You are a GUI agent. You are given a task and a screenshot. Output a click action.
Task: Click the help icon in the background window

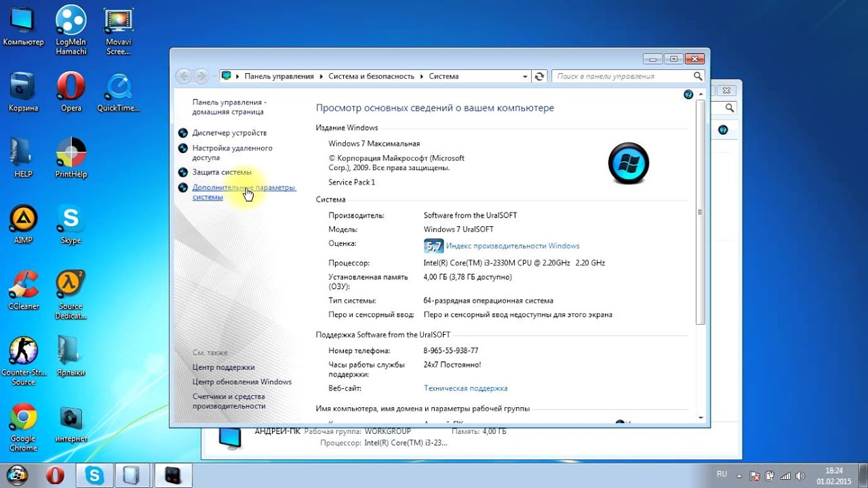coord(723,129)
